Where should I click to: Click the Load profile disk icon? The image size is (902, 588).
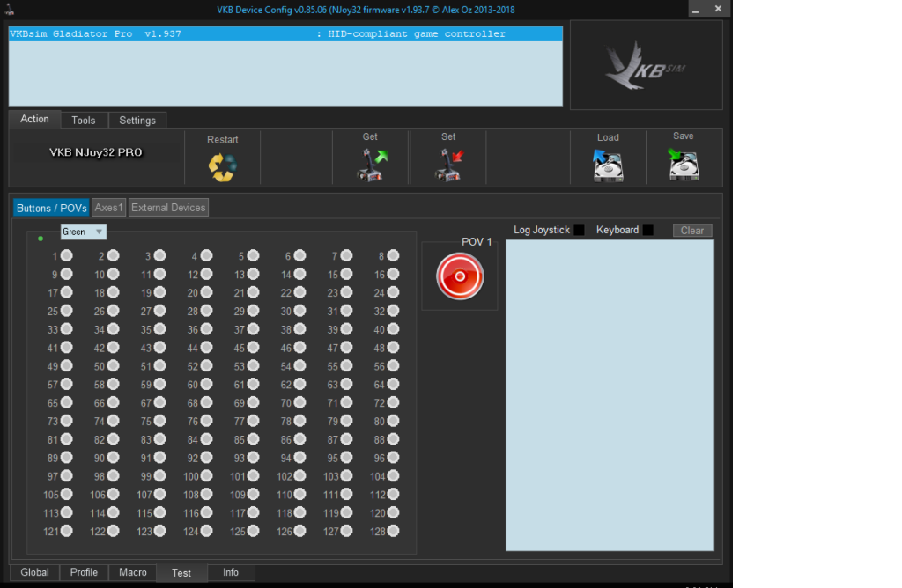(608, 165)
